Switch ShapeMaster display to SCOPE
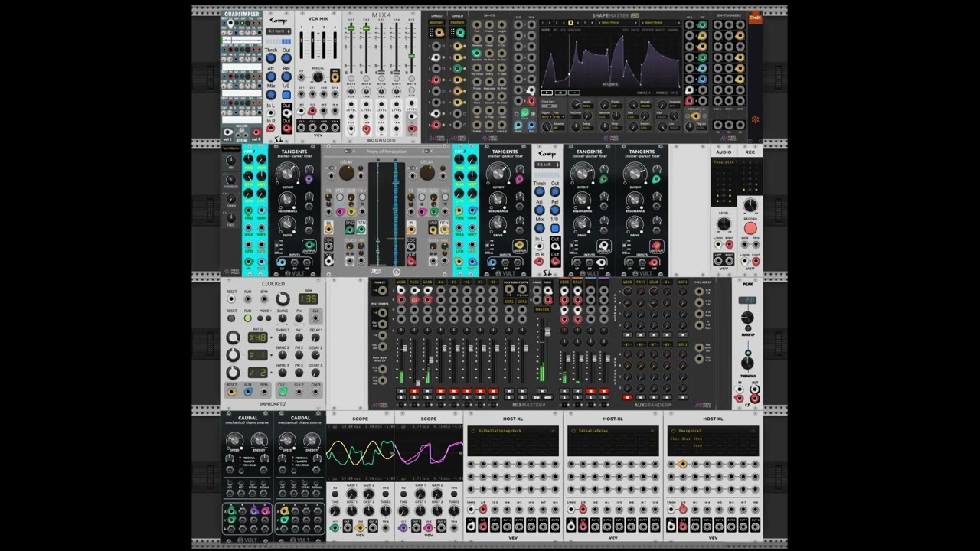980x551 pixels. [x=546, y=30]
